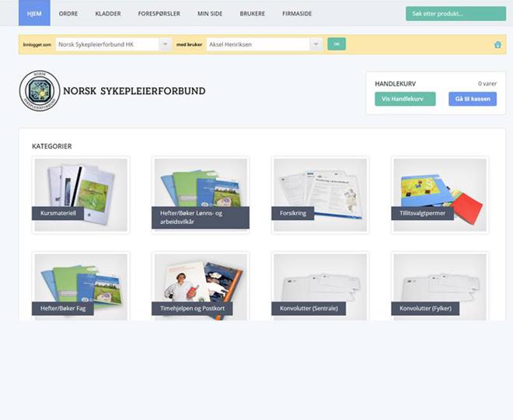This screenshot has width=513, height=420.
Task: Open the HJEM tab
Action: pyautogui.click(x=34, y=13)
